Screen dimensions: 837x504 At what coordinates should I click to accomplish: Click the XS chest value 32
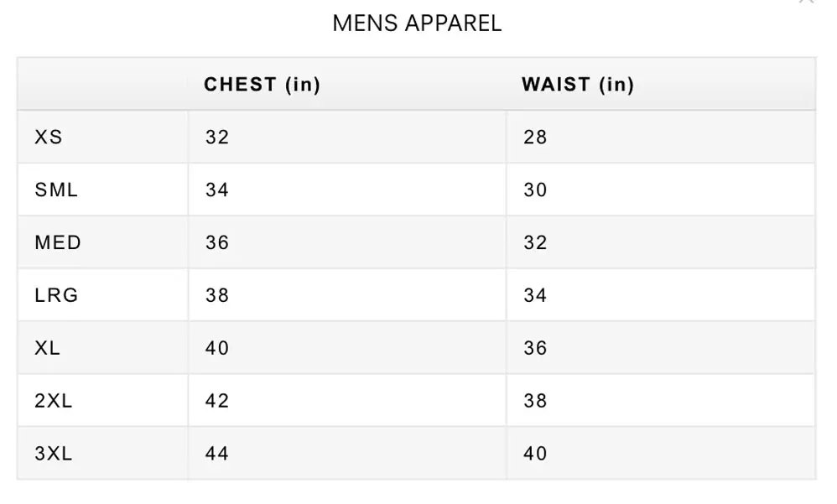(217, 137)
